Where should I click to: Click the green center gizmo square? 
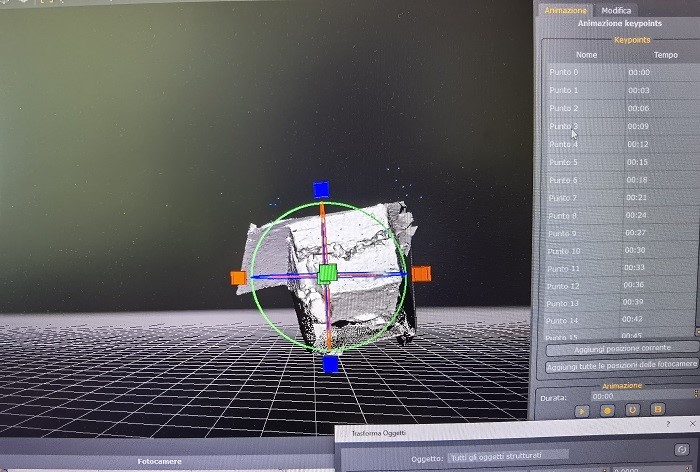click(327, 274)
